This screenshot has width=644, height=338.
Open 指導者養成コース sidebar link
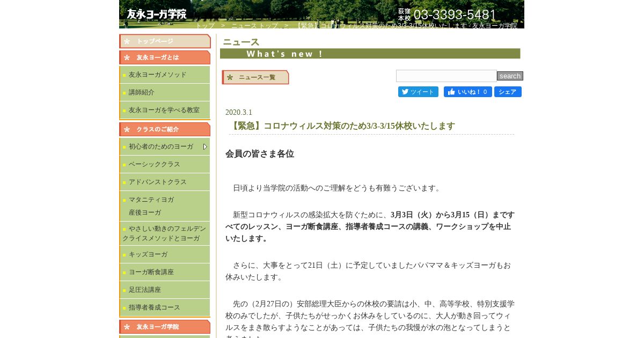pyautogui.click(x=165, y=307)
